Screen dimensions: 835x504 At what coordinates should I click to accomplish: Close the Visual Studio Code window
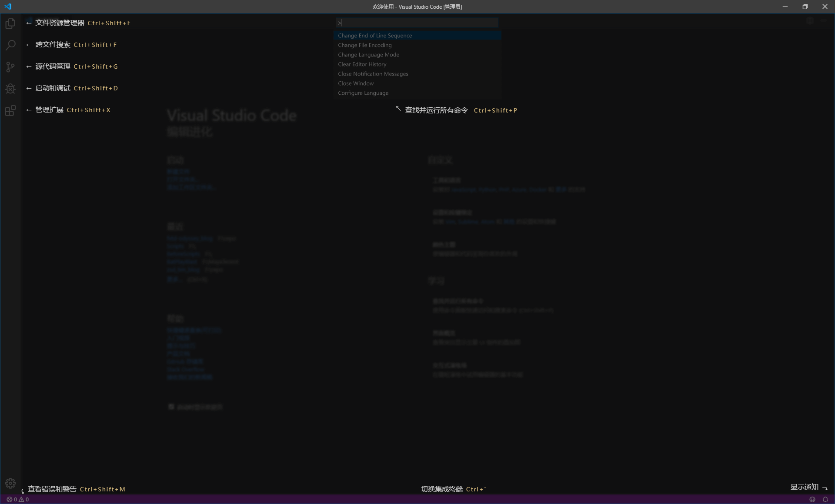click(x=825, y=7)
